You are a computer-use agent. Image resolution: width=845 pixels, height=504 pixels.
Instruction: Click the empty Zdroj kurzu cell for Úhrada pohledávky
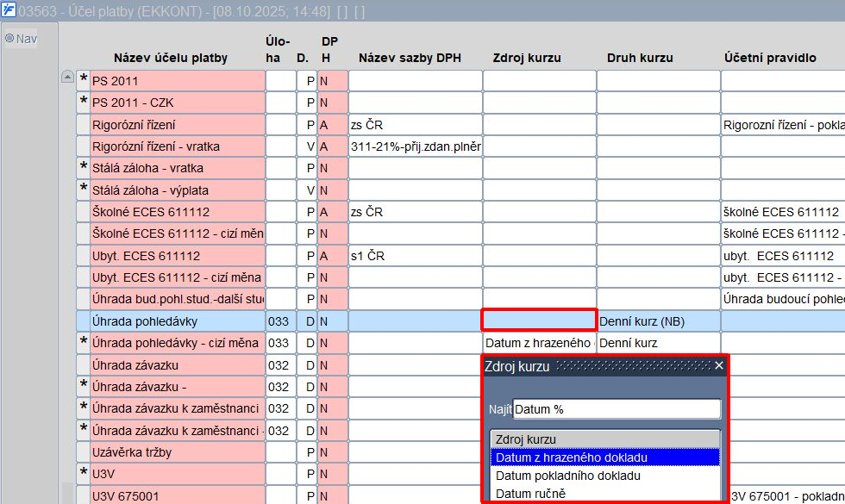pos(540,320)
